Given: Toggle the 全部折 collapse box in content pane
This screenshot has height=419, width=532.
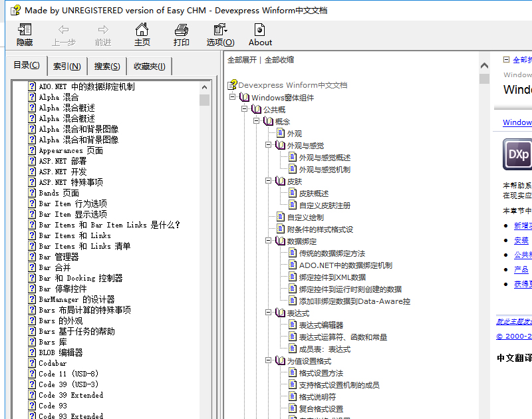Looking at the screenshot, I should click(506, 60).
